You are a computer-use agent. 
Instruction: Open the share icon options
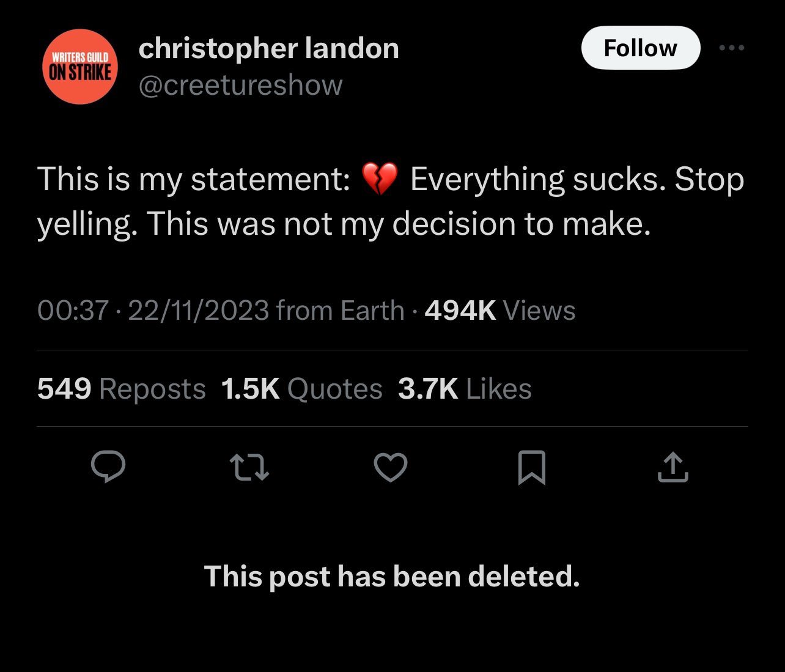[673, 468]
